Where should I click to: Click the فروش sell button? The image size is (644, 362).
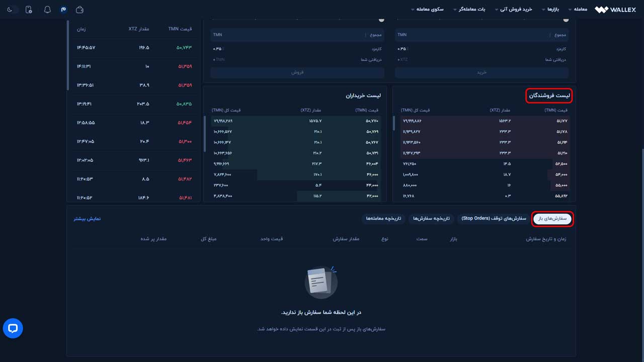297,72
